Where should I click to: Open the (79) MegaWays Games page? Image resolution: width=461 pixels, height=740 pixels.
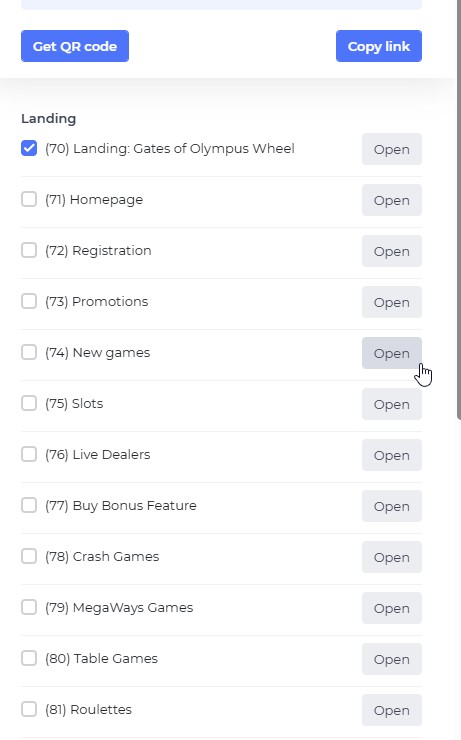point(392,608)
